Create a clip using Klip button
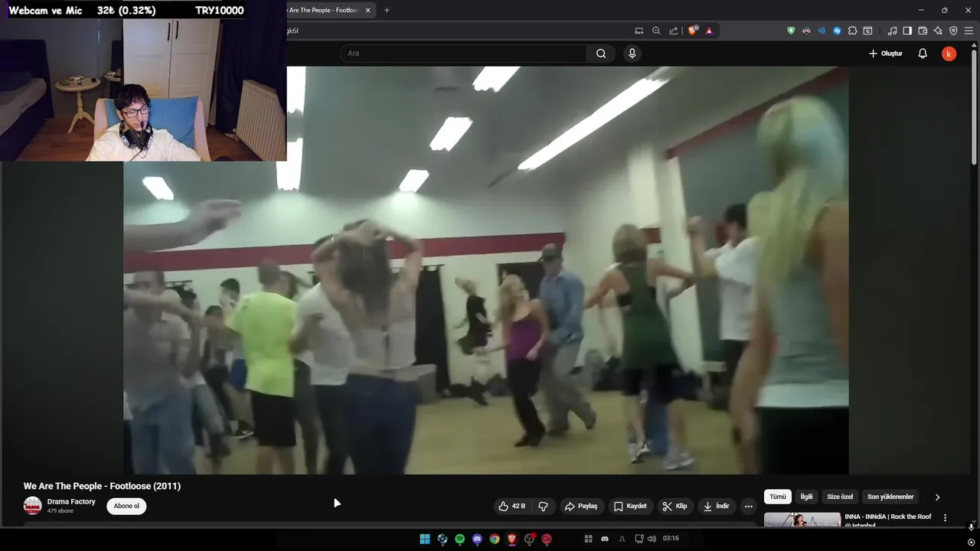The image size is (980, 551). (x=675, y=506)
